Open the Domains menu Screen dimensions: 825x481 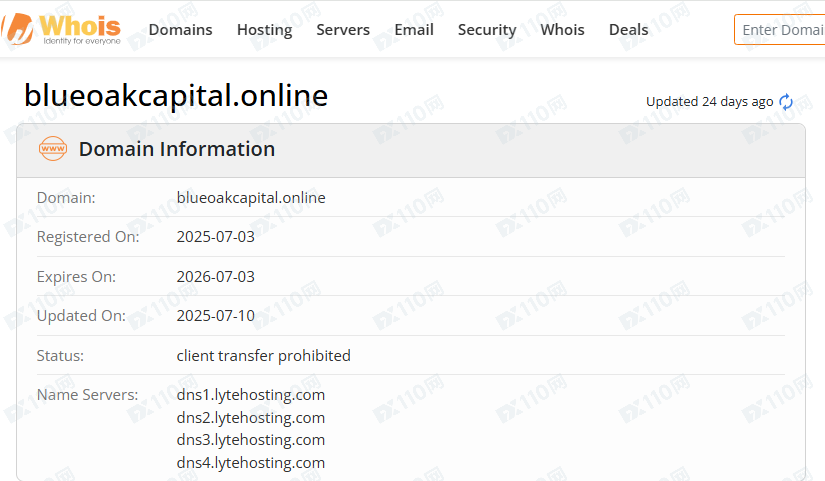click(180, 30)
